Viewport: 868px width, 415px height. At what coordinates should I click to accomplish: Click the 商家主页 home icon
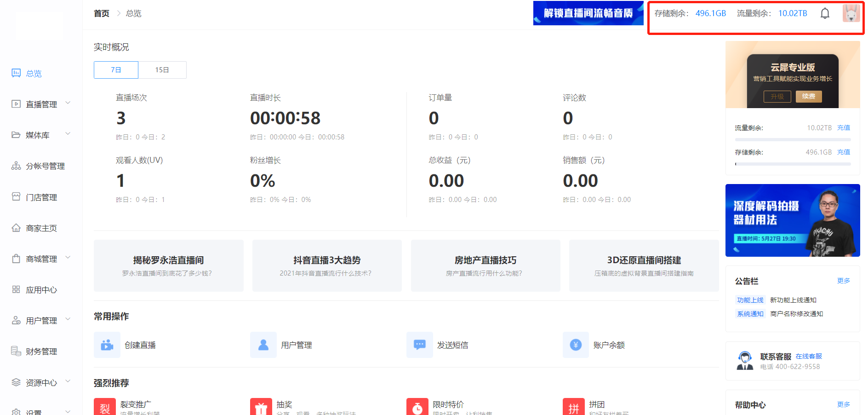16,228
